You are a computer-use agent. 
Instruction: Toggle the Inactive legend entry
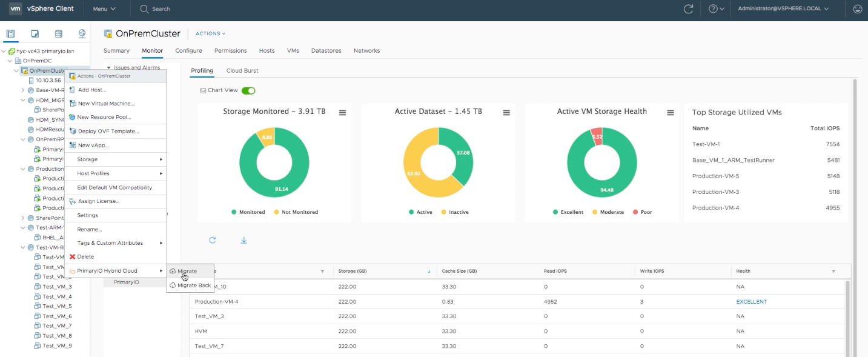[455, 212]
